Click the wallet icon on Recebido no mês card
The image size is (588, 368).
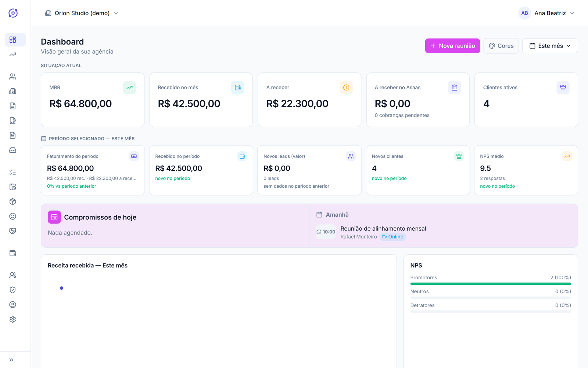click(x=238, y=88)
